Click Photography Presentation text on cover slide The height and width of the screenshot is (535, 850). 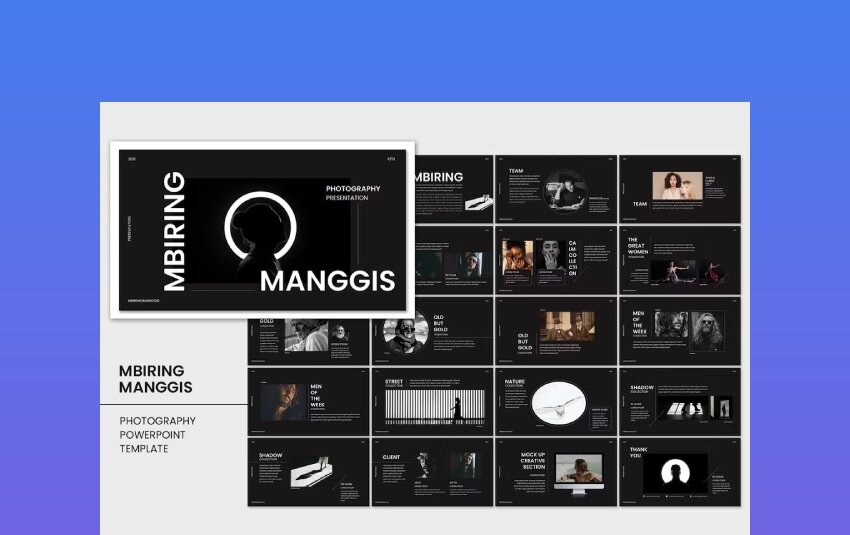(353, 193)
